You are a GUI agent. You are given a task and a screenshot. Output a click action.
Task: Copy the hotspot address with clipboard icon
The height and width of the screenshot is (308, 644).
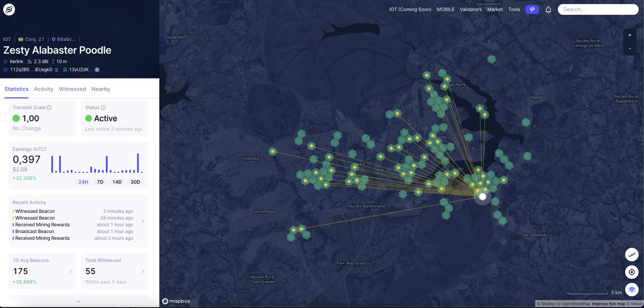[x=56, y=70]
